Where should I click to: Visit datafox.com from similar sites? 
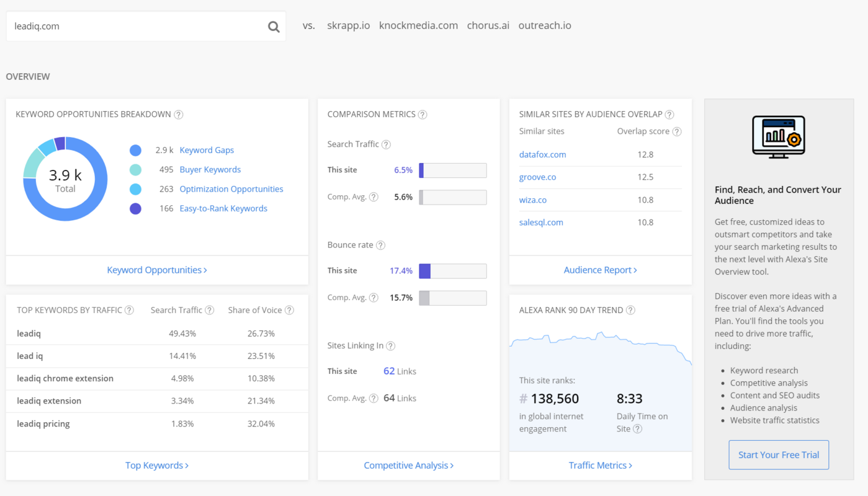tap(542, 154)
